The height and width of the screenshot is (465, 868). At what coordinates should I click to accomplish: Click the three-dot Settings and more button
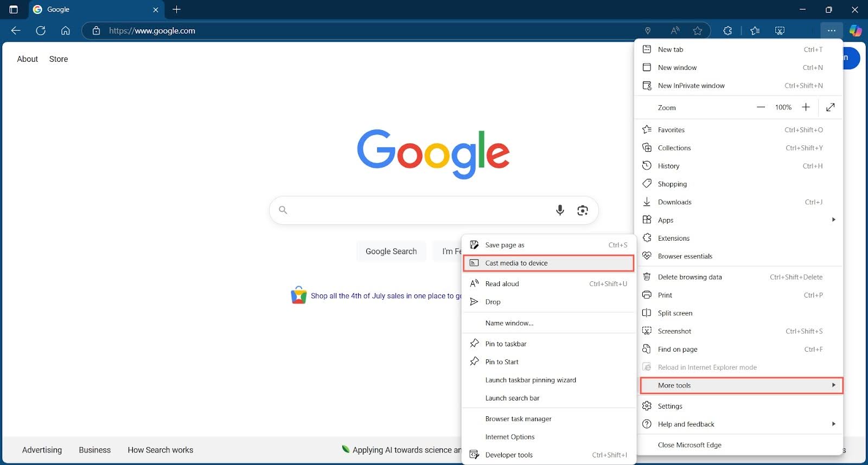click(x=832, y=31)
